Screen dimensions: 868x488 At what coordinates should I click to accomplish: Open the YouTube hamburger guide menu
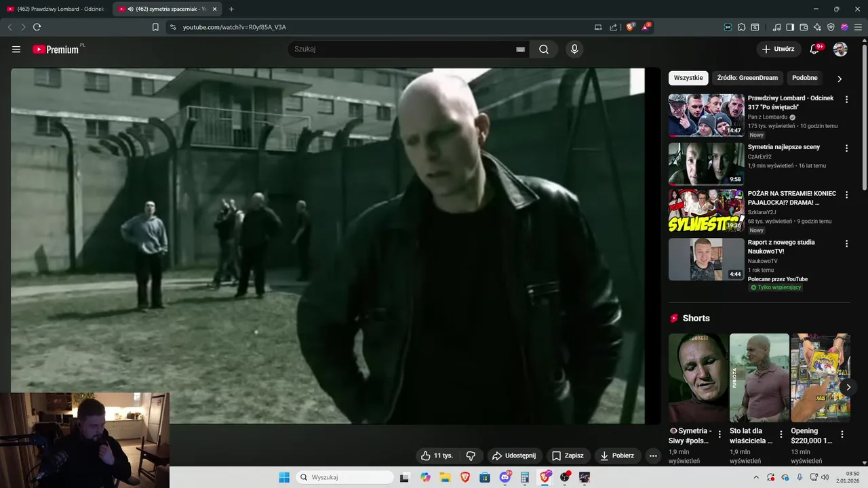coord(16,49)
